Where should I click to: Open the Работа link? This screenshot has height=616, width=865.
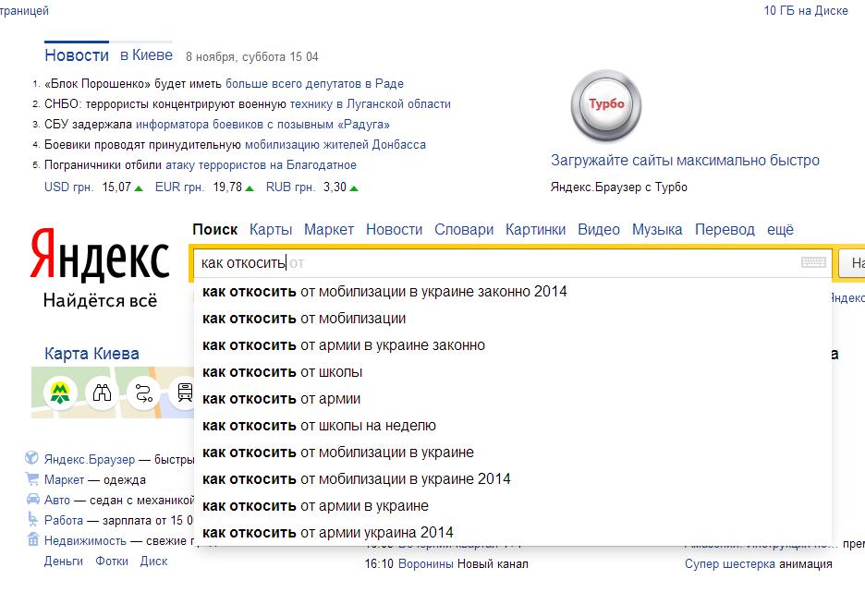(64, 521)
